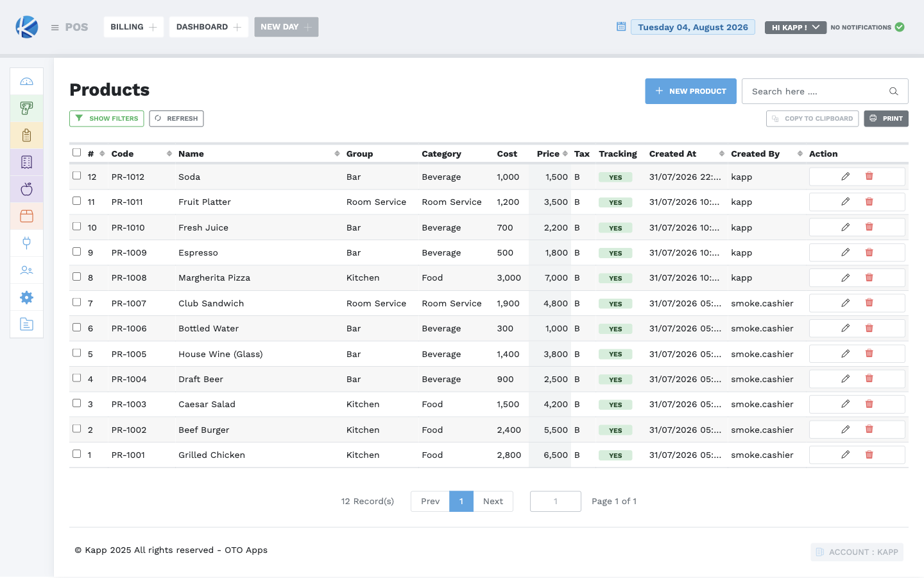Edit the Fruit Platter row pencil icon
The height and width of the screenshot is (578, 924).
(846, 202)
